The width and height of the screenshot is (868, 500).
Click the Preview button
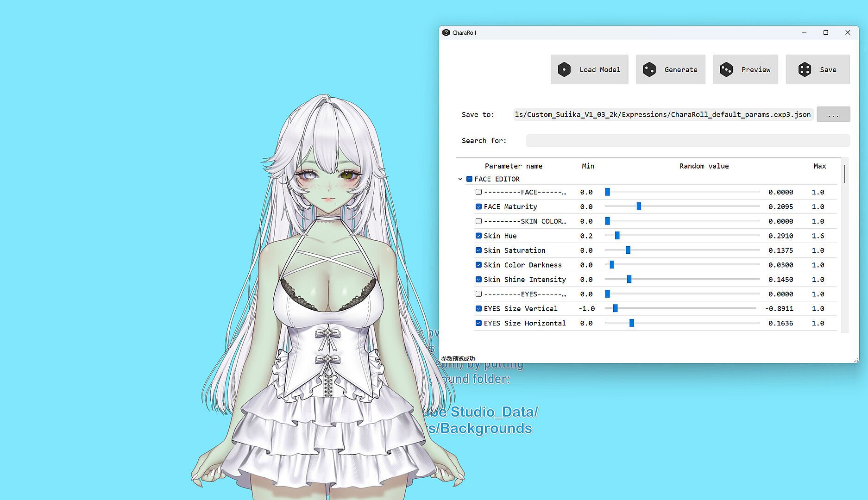pos(745,69)
